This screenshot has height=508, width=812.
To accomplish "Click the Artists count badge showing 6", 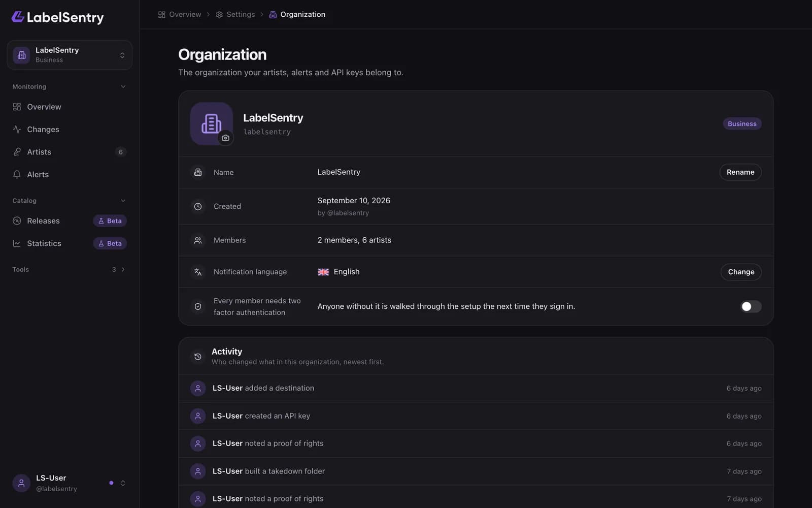I will (x=120, y=152).
